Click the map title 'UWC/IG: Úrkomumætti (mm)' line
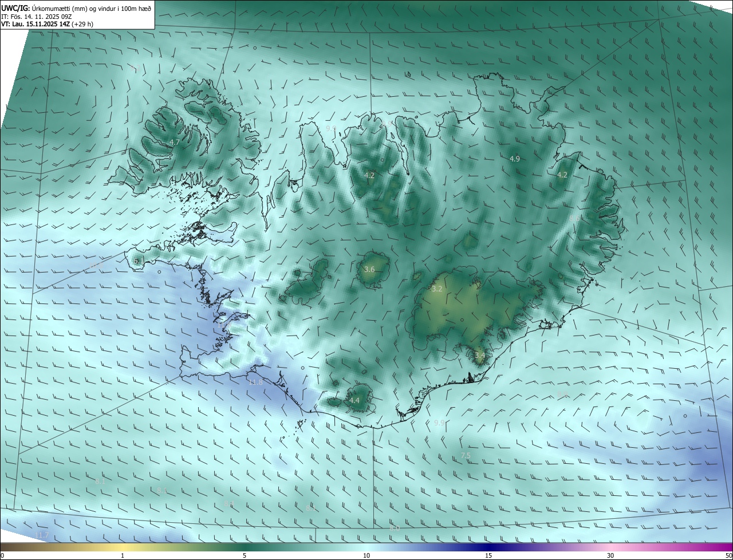This screenshot has width=733, height=560. click(77, 8)
